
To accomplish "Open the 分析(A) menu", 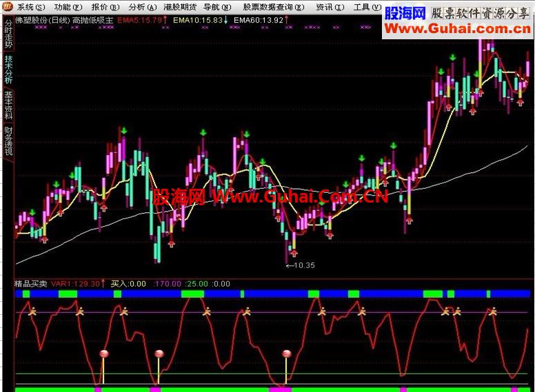I will (x=143, y=7).
